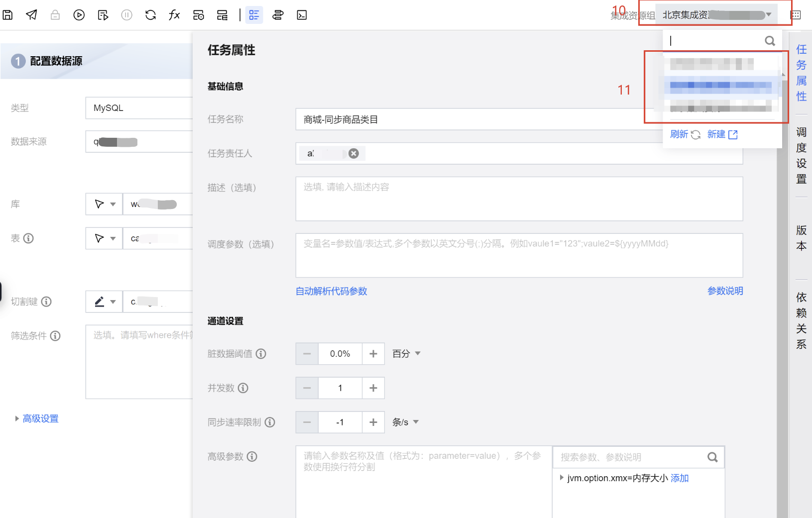
Task: Run the task with the play icon
Action: point(79,15)
